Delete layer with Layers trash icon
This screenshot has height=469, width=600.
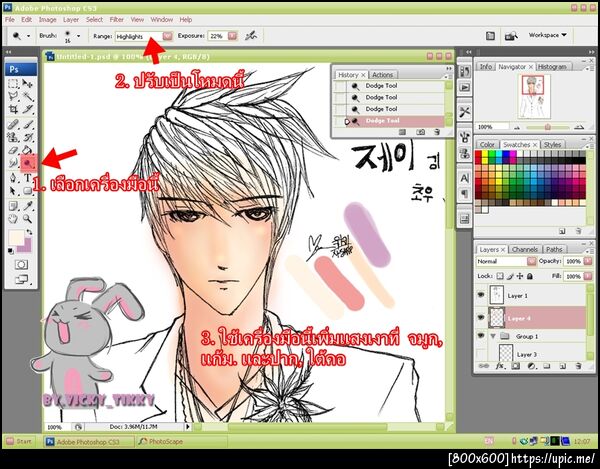click(x=578, y=366)
